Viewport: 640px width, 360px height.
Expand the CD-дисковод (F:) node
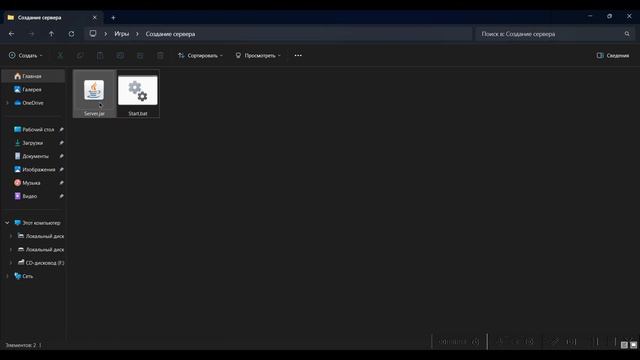[11, 263]
